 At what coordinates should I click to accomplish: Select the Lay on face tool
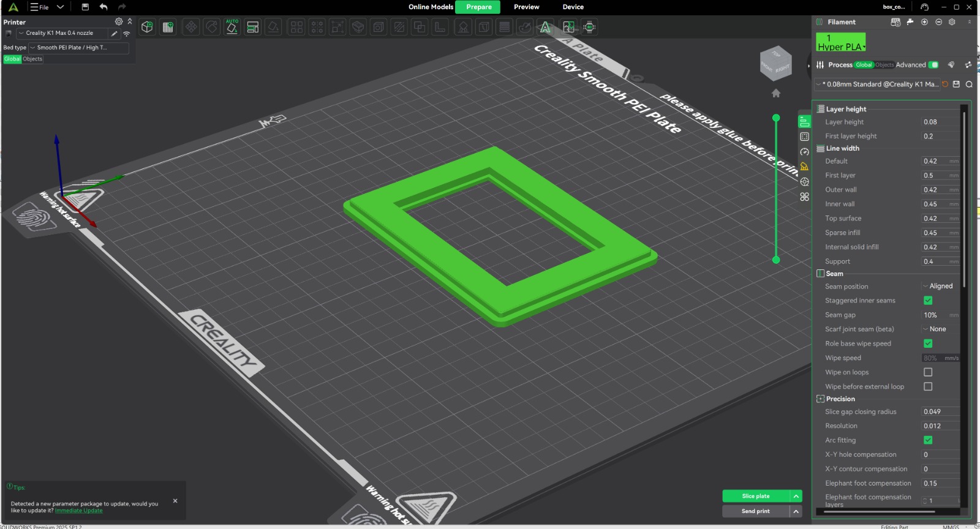point(273,27)
